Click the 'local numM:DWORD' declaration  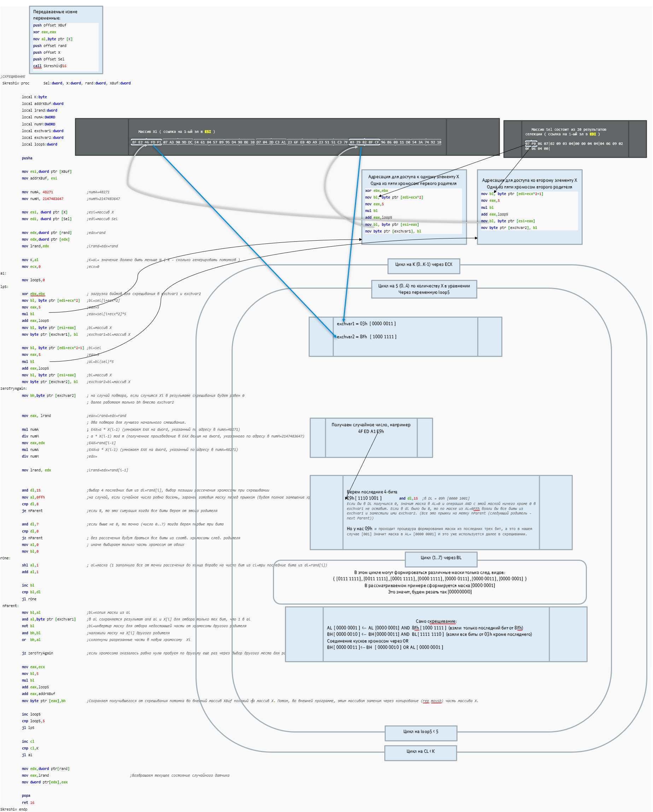pyautogui.click(x=39, y=124)
